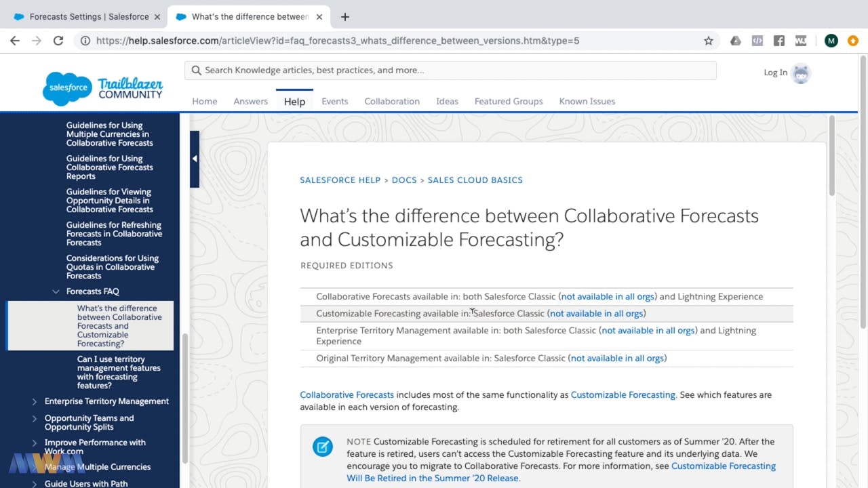This screenshot has height=488, width=868.
Task: Click the orange update indicator icon
Action: 853,41
